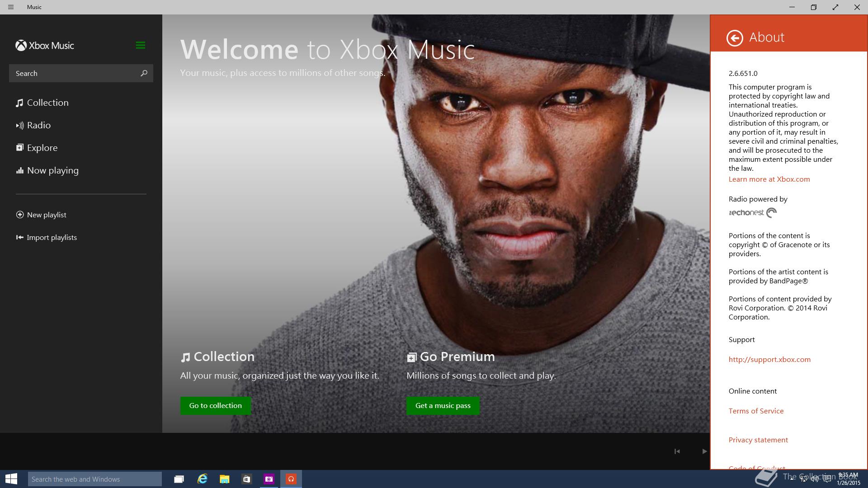Click the Explore icon in the sidebar
868x488 pixels.
tap(19, 147)
